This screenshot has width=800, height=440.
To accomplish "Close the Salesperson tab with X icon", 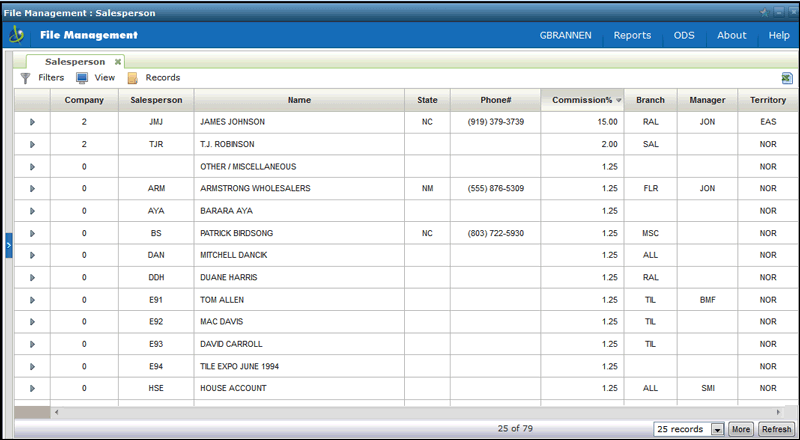I will tap(117, 62).
